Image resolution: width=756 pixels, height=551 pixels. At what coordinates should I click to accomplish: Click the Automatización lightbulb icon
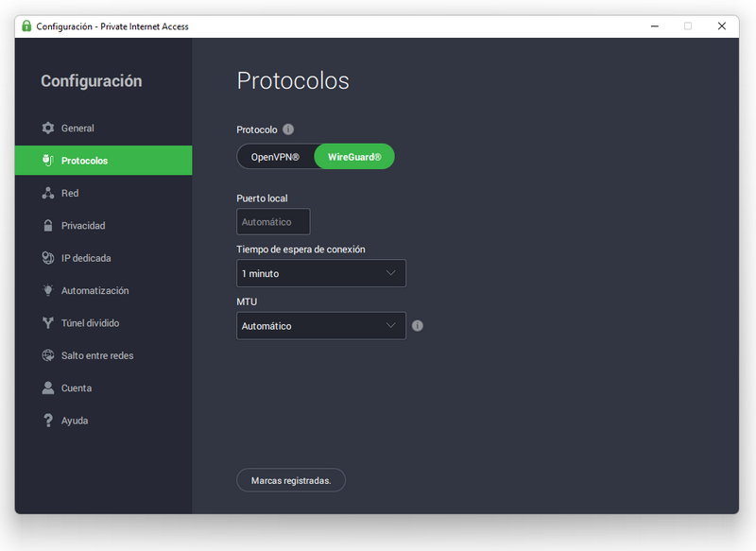48,290
